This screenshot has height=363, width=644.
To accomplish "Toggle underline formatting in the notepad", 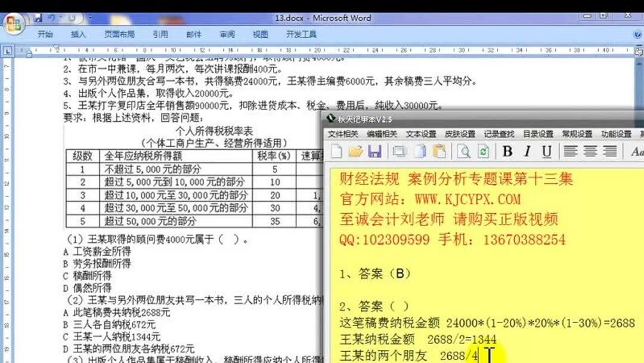I will (546, 152).
